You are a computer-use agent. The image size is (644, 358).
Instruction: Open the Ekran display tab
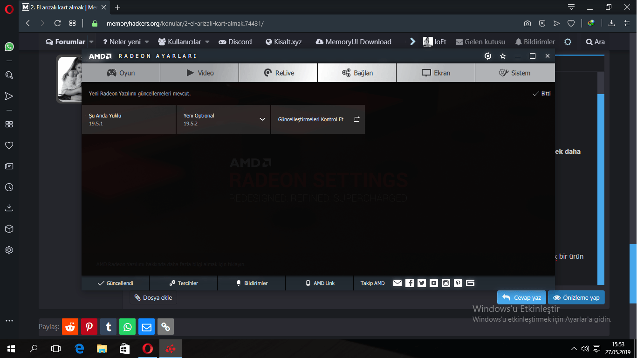436,73
